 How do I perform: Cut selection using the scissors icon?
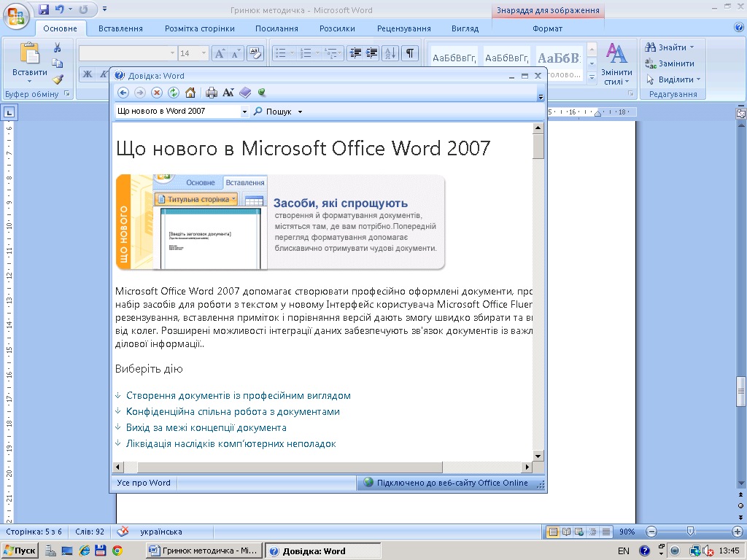click(57, 47)
